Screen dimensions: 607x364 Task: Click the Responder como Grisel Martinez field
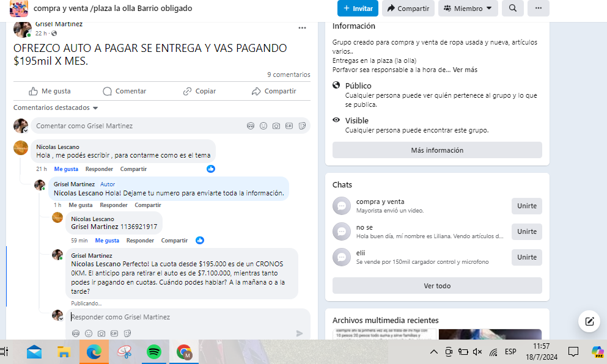[183, 317]
